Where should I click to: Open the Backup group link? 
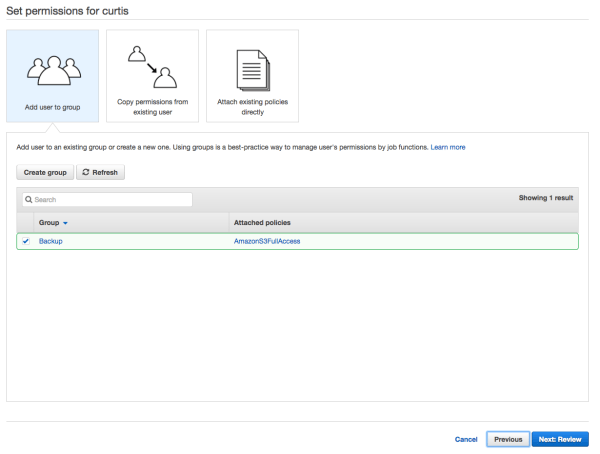coord(50,241)
